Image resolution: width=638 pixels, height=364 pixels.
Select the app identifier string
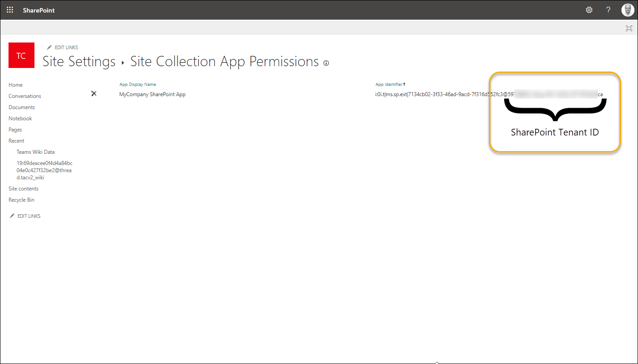[x=489, y=94]
